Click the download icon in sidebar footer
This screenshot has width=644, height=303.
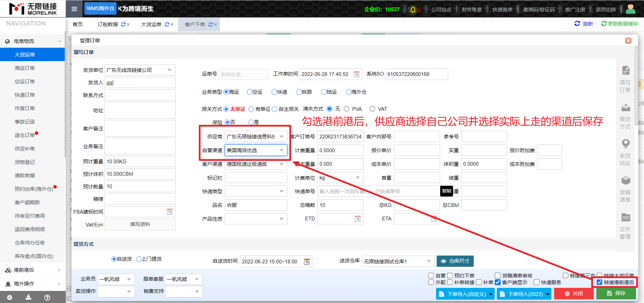29,297
